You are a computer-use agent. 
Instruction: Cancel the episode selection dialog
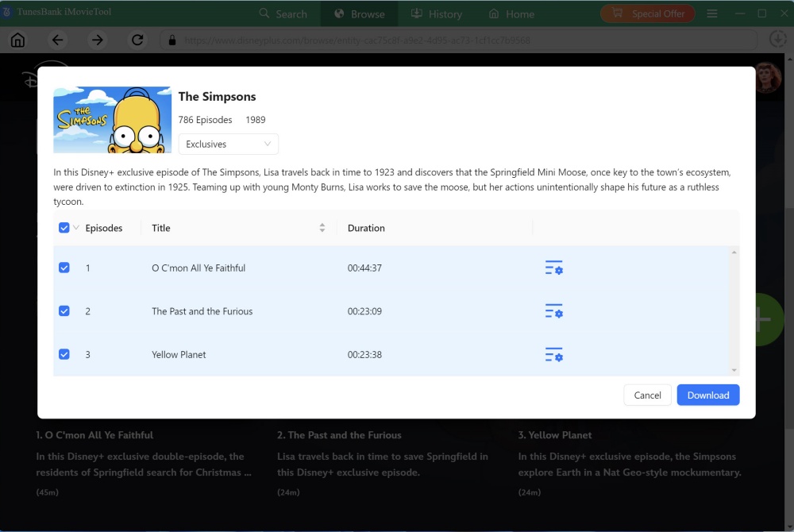647,395
